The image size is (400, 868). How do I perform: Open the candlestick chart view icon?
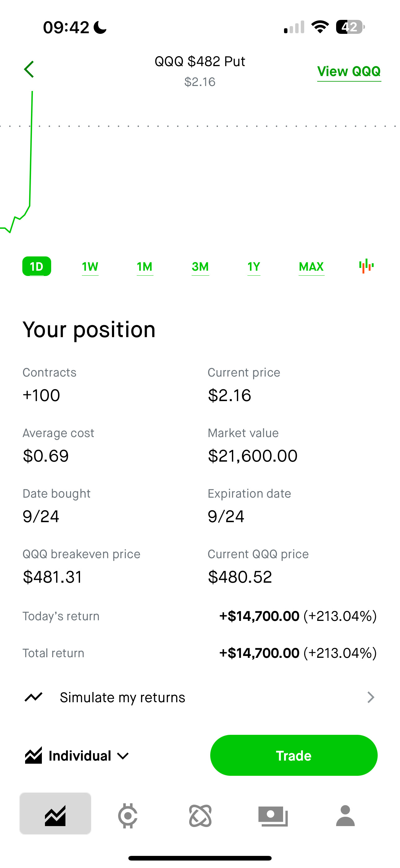tap(366, 266)
